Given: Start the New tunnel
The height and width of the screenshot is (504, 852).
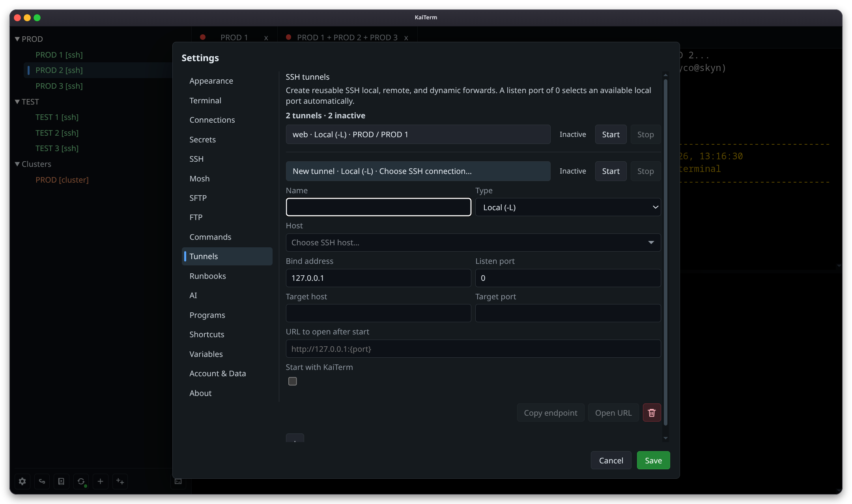Looking at the screenshot, I should tap(611, 171).
